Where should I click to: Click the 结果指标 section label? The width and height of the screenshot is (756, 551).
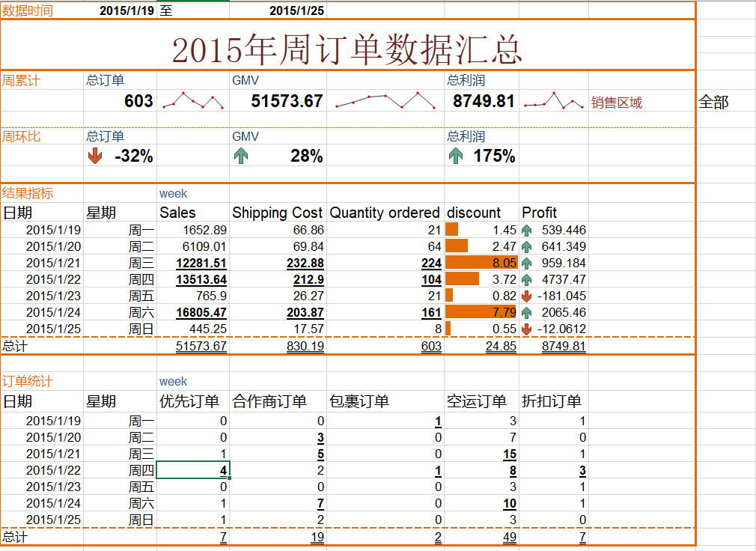[28, 193]
